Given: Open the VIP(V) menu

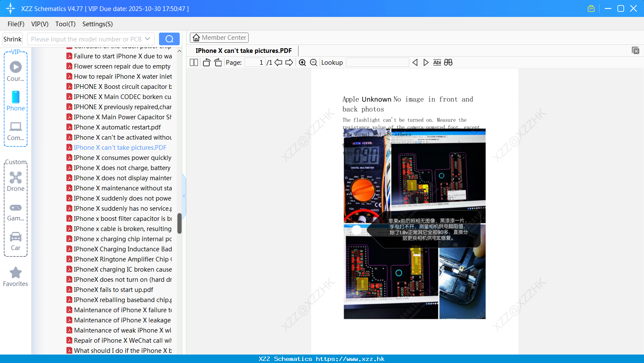Looking at the screenshot, I should pyautogui.click(x=40, y=24).
